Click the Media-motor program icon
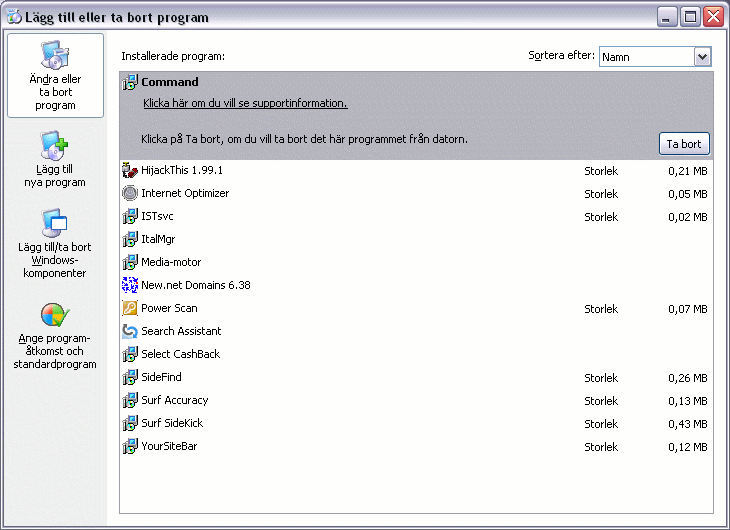730x530 pixels. (x=130, y=262)
